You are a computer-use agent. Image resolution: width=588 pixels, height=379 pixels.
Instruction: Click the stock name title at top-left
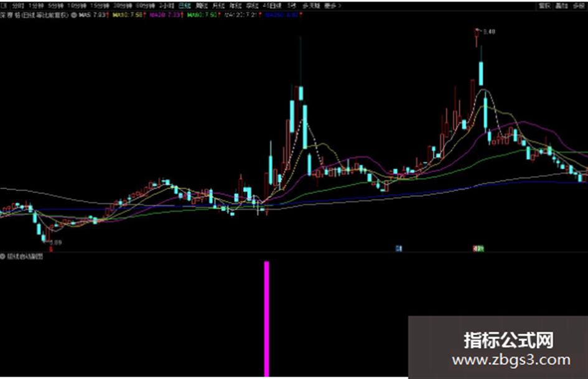(x=34, y=16)
